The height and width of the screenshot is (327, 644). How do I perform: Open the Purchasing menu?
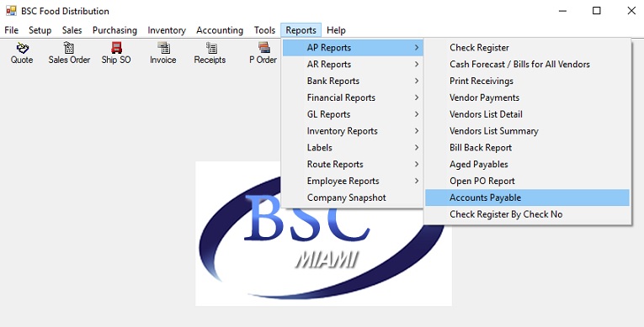(114, 30)
